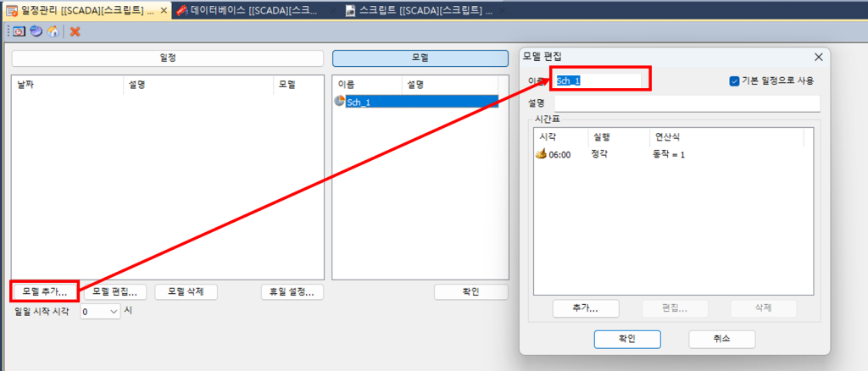
Task: Open the 일일 시작 시각 dropdown
Action: tap(100, 312)
